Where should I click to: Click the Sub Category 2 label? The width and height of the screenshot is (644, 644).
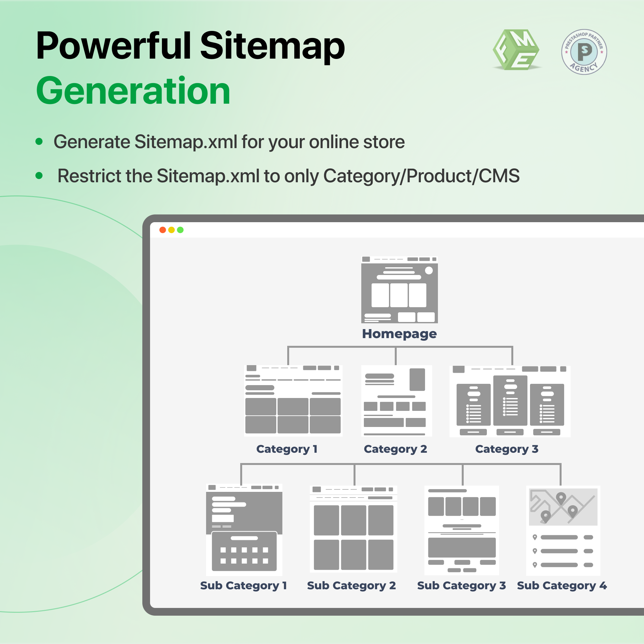tap(351, 586)
